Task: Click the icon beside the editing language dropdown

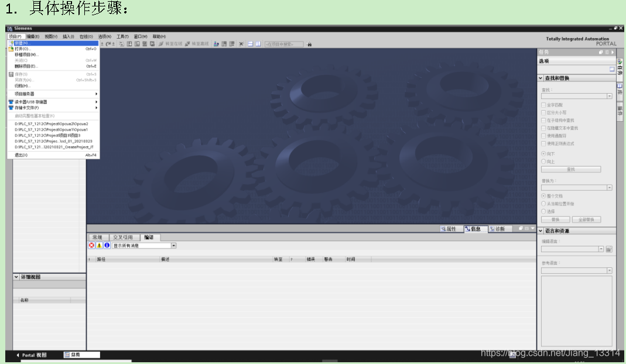Action: [609, 249]
